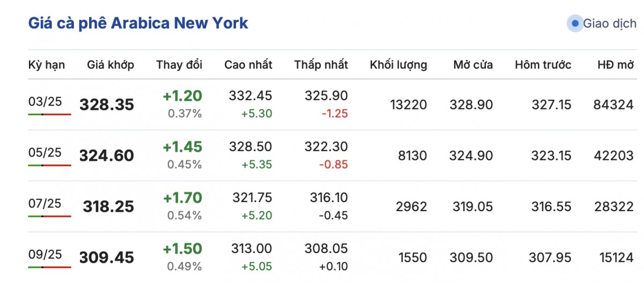Select the Mở cửa column header

coord(473,65)
